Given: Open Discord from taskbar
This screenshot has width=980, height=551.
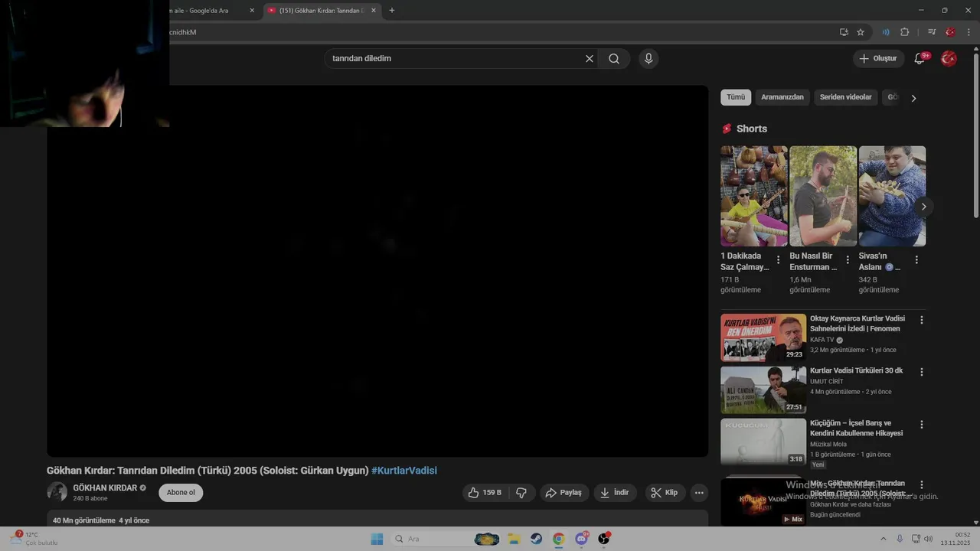Looking at the screenshot, I should (582, 539).
